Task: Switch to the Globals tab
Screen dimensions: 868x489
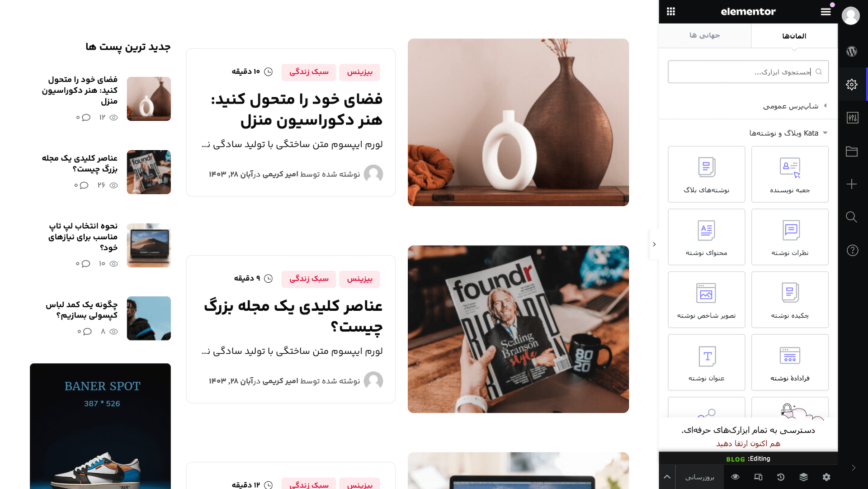Action: (x=705, y=35)
